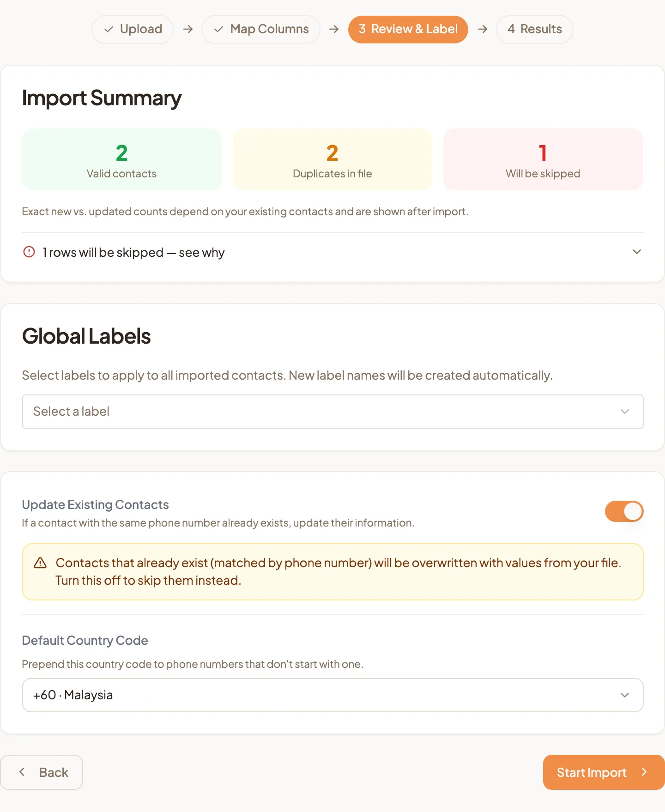Click the 'Exact new vs. updated counts' note
This screenshot has height=812, width=665.
coord(245,212)
